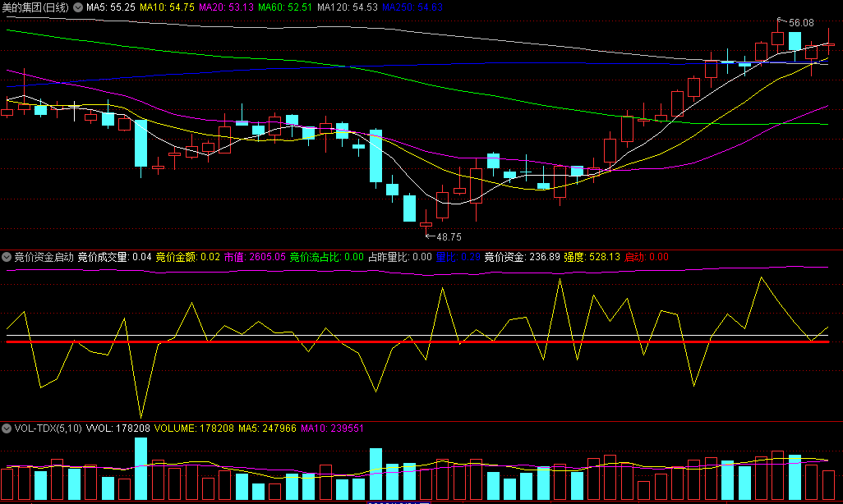Select the MA10: 54.75 label
Screen dimensions: 843x504
(x=167, y=7)
